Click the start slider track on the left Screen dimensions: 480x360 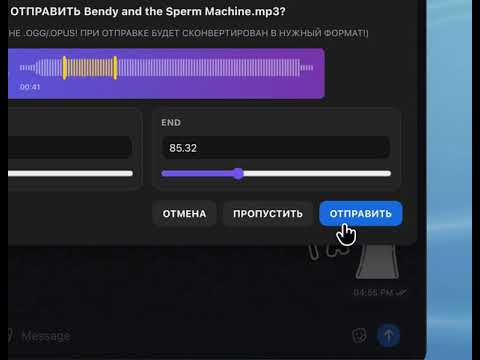(x=70, y=173)
